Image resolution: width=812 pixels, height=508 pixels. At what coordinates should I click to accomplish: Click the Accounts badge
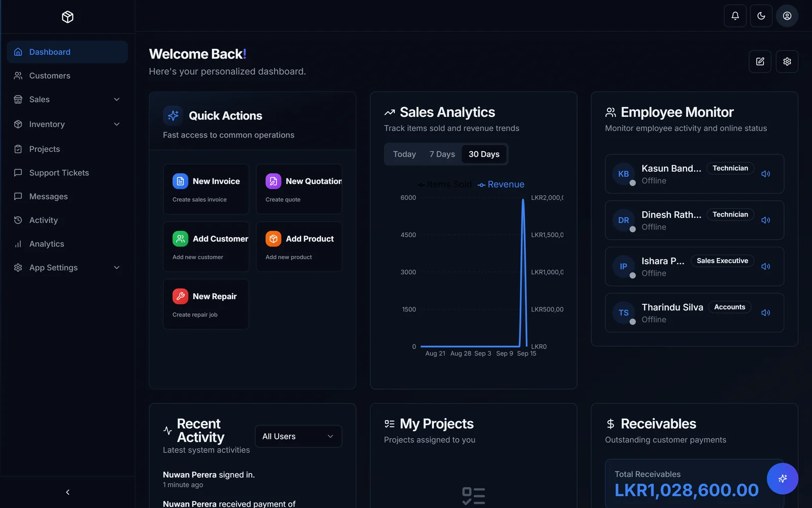730,307
